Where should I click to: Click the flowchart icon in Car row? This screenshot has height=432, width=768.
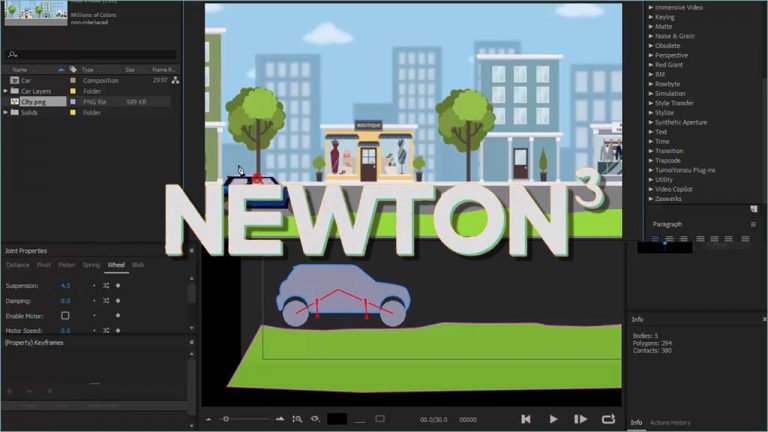(175, 80)
